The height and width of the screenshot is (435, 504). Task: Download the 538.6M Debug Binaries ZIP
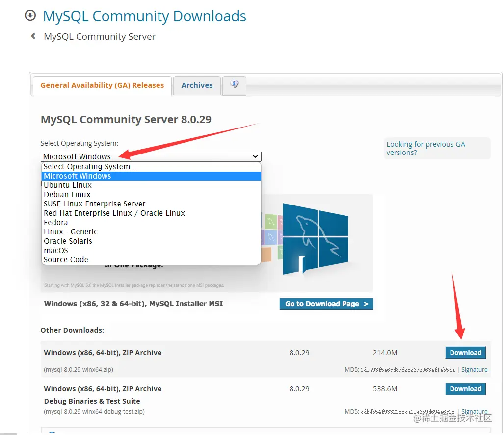[465, 389]
